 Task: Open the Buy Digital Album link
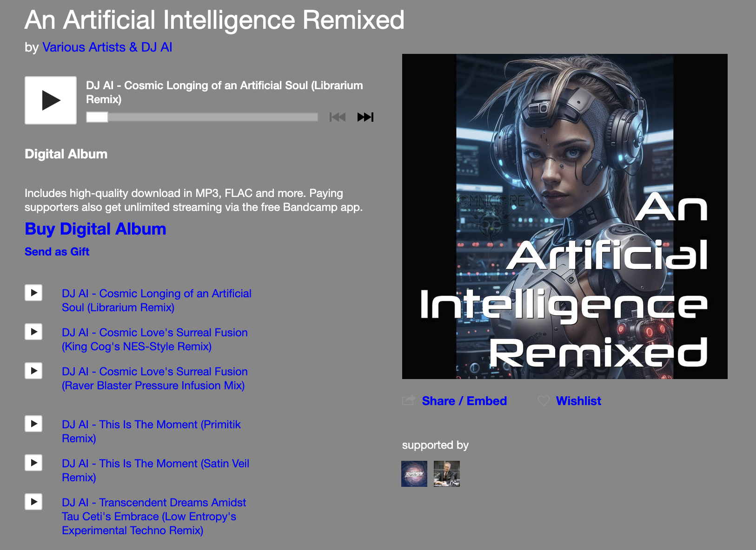pyautogui.click(x=95, y=229)
